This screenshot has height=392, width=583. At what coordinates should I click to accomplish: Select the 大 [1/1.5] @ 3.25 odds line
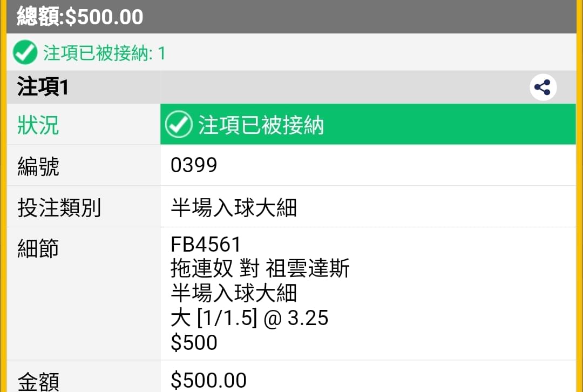coord(249,319)
